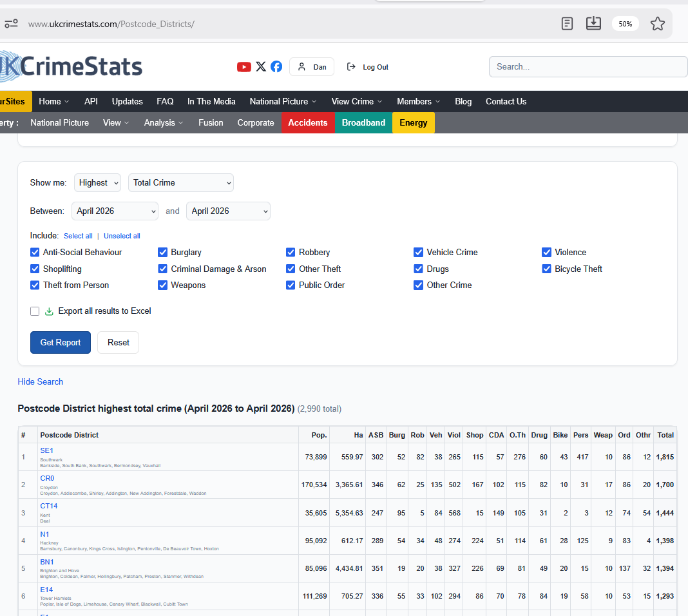Uncheck the Other Theft checkbox

[x=291, y=269]
